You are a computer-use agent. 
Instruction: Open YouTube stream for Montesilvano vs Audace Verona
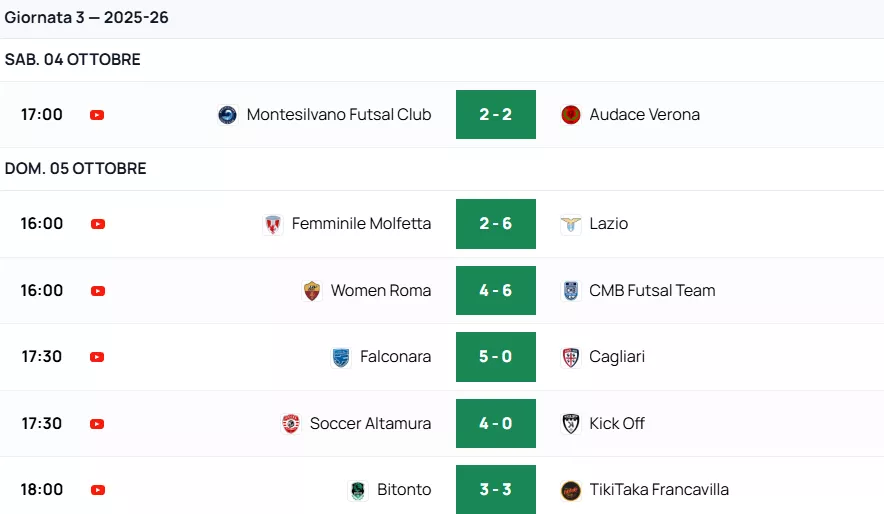click(97, 115)
